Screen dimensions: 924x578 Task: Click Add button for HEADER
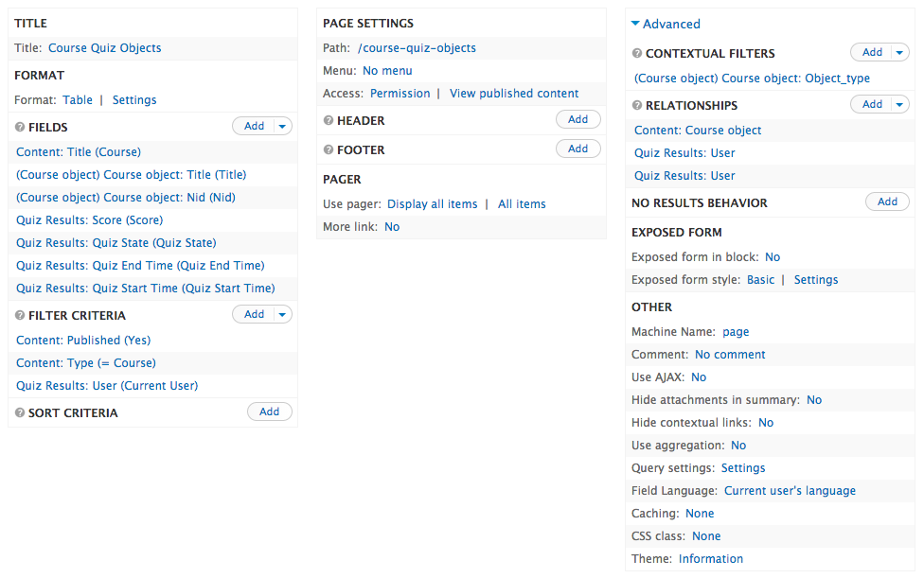pos(578,119)
